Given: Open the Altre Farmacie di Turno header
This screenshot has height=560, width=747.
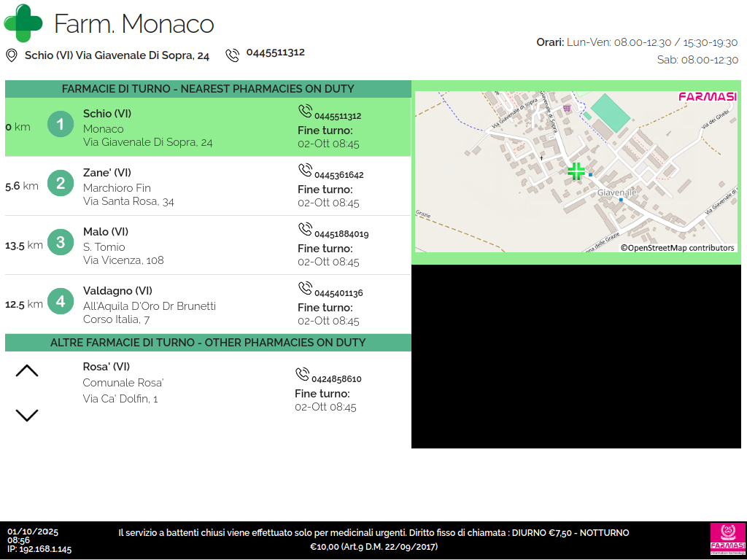Looking at the screenshot, I should pyautogui.click(x=208, y=343).
